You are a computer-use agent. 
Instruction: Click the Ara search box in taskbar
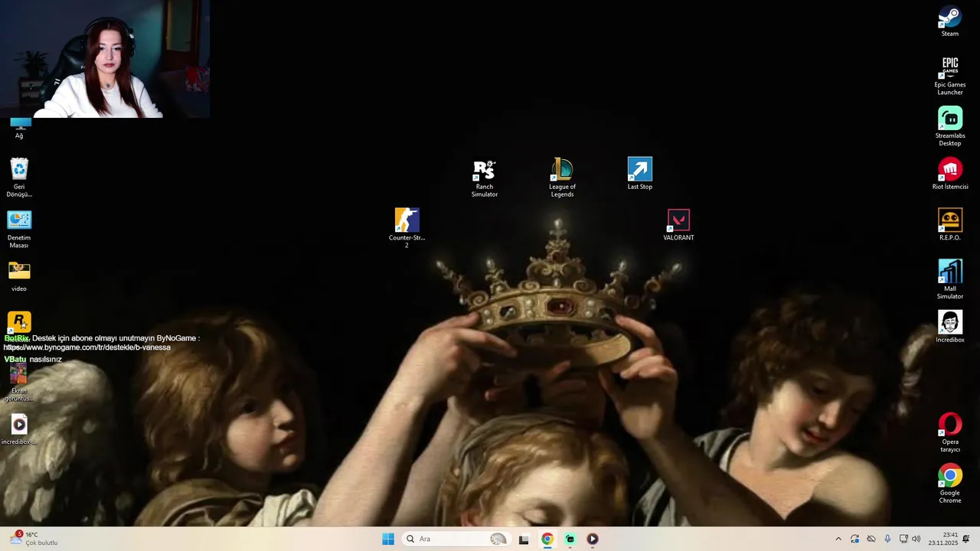pyautogui.click(x=456, y=539)
